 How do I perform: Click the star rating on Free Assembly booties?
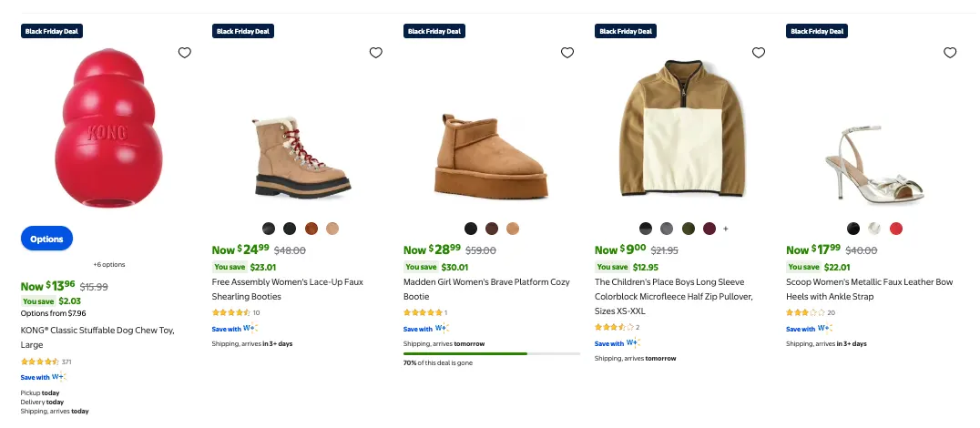[x=230, y=312]
